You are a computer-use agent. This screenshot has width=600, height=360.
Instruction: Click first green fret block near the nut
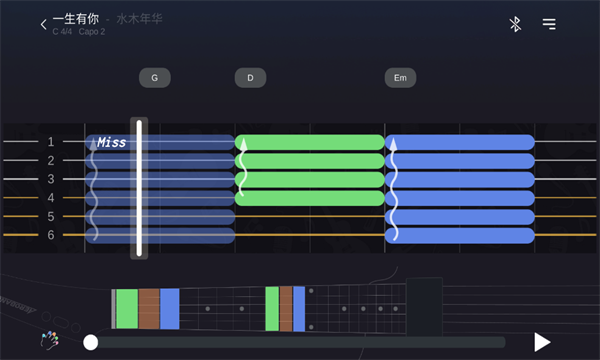point(127,309)
